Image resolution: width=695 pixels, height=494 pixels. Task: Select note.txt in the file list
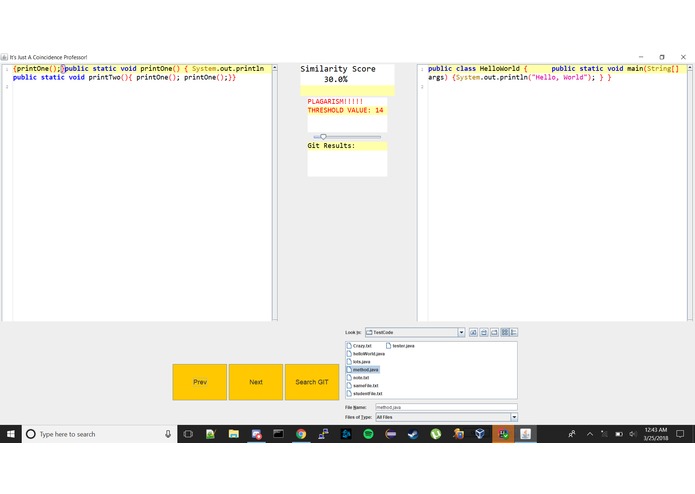point(358,377)
